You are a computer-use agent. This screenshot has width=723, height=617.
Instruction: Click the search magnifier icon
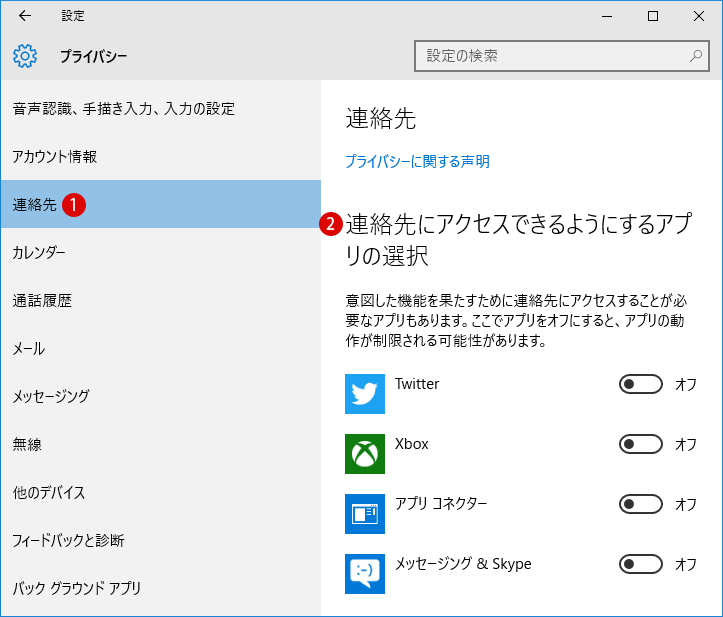click(695, 56)
